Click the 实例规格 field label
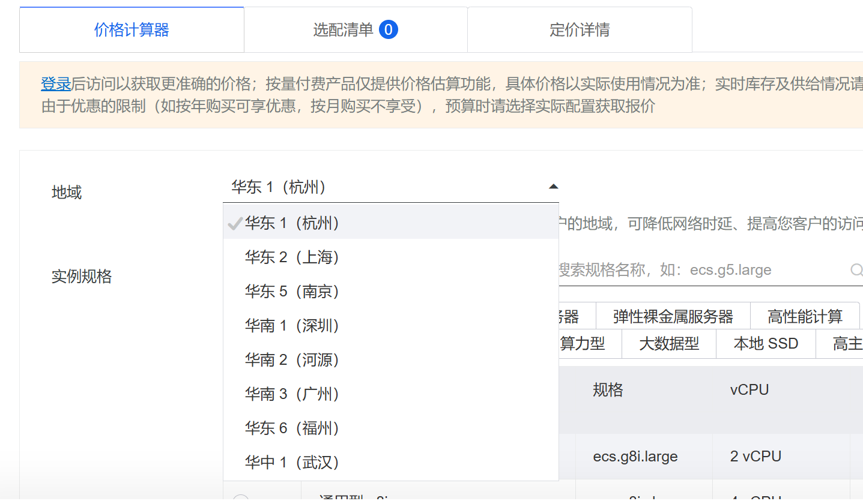This screenshot has width=863, height=504. point(82,277)
